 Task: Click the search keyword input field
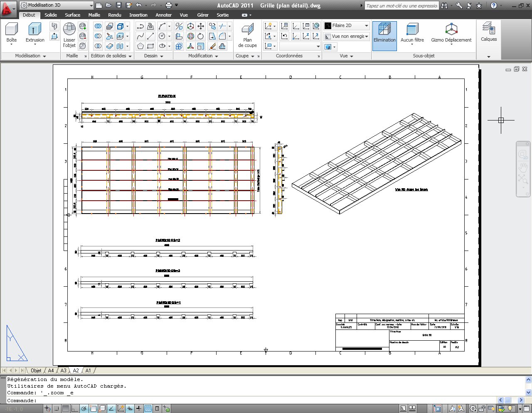point(401,6)
